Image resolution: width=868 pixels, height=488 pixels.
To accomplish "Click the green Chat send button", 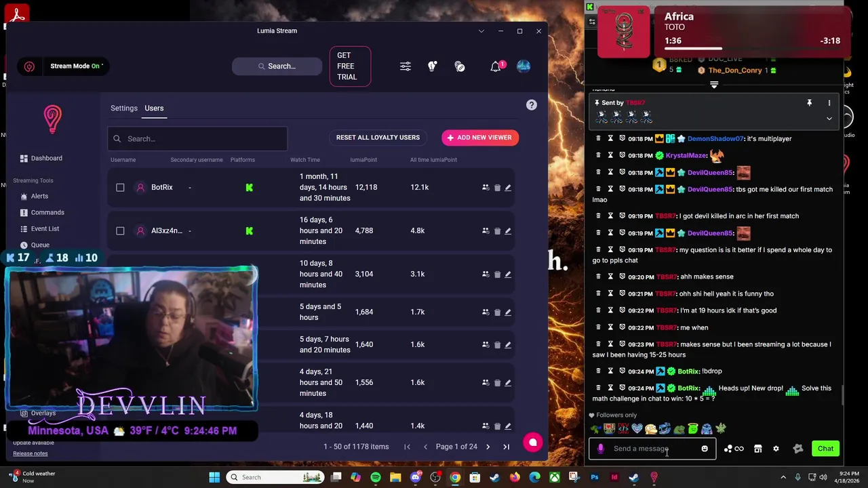I will point(825,449).
